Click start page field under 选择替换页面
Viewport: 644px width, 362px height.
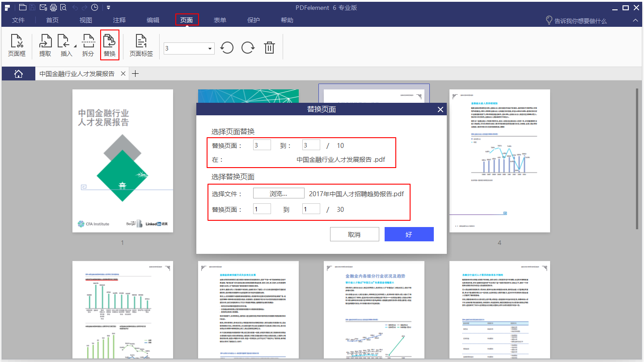click(x=262, y=209)
